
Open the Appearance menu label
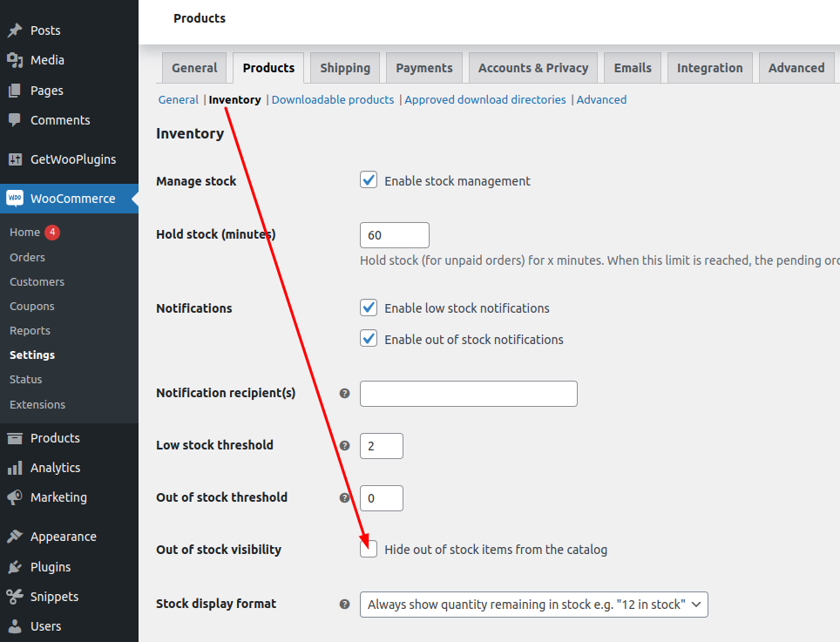coord(64,537)
